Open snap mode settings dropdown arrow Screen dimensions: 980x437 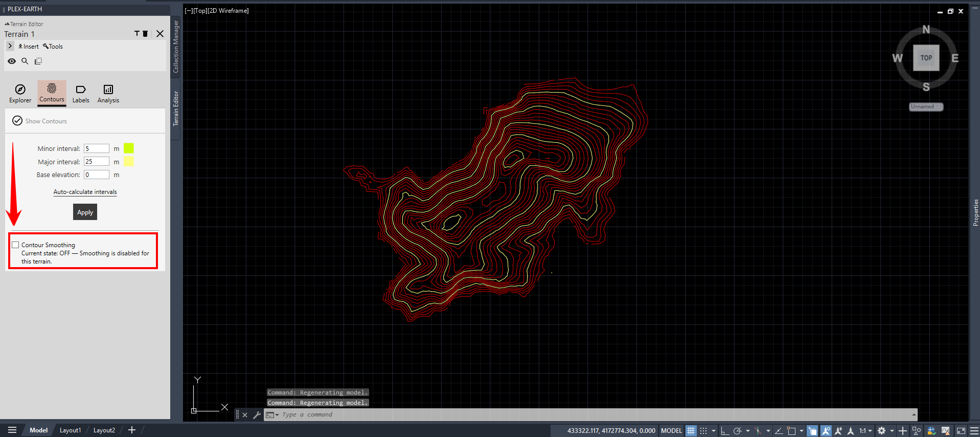coord(714,431)
